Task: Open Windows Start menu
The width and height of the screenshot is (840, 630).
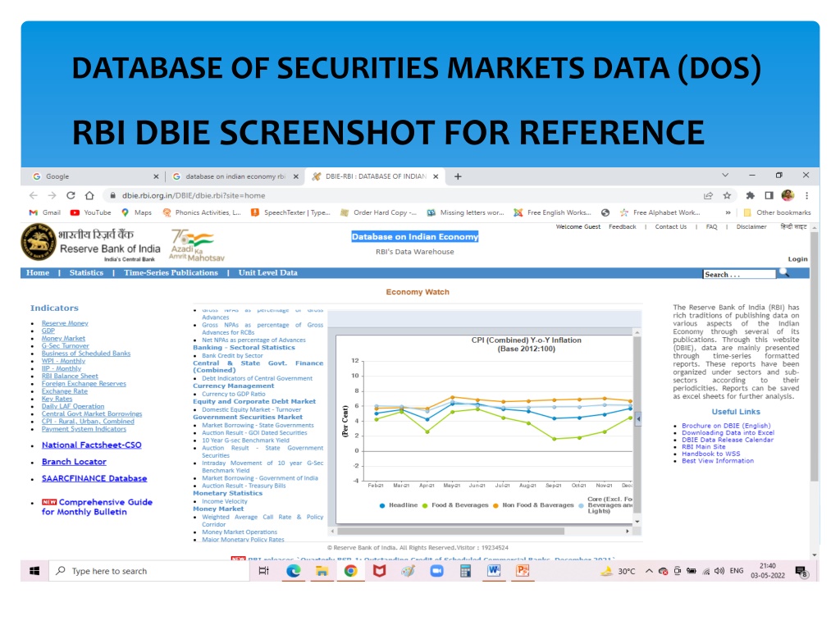Action: (x=34, y=571)
